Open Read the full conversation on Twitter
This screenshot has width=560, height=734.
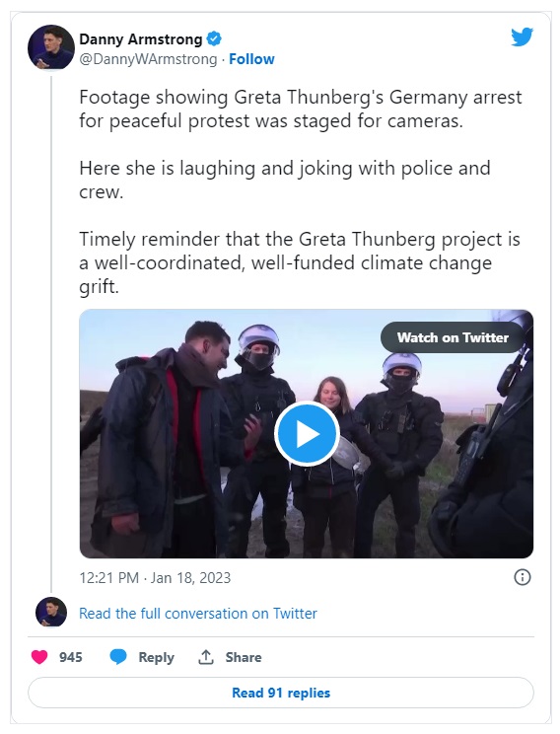[x=198, y=614]
